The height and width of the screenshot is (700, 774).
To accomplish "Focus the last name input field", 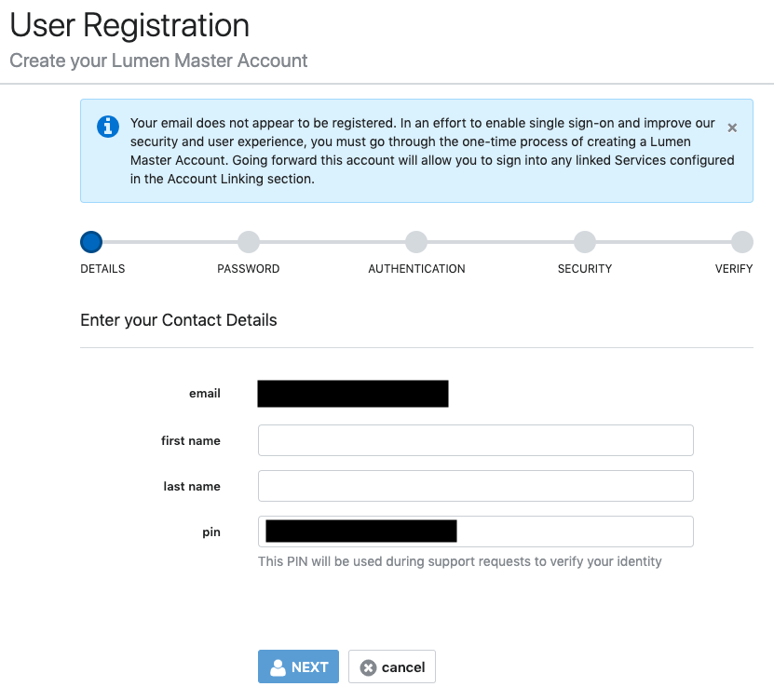I will click(476, 486).
